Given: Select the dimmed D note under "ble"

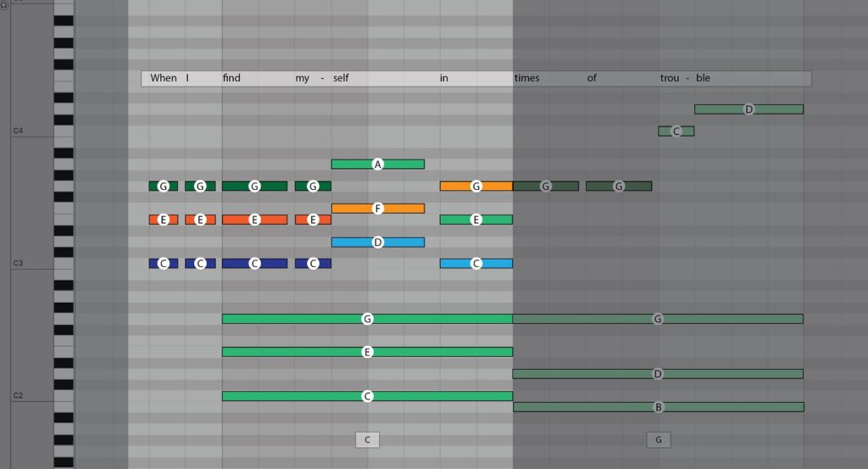Looking at the screenshot, I should [749, 109].
